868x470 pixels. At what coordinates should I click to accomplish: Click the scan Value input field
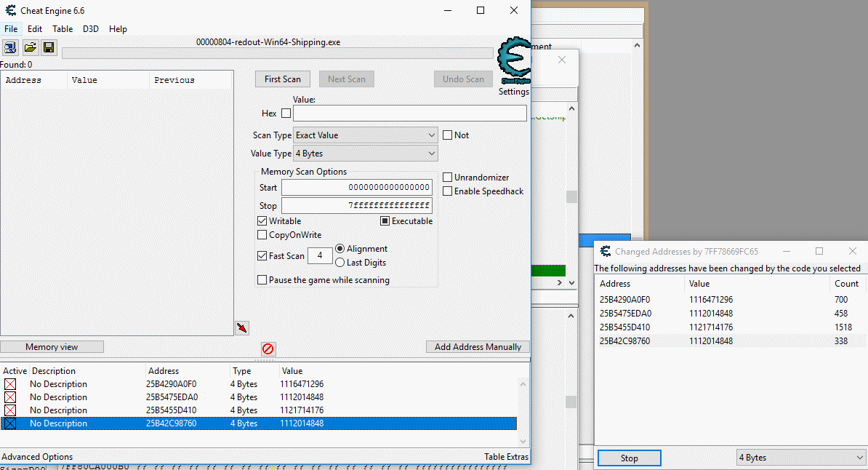pos(409,113)
